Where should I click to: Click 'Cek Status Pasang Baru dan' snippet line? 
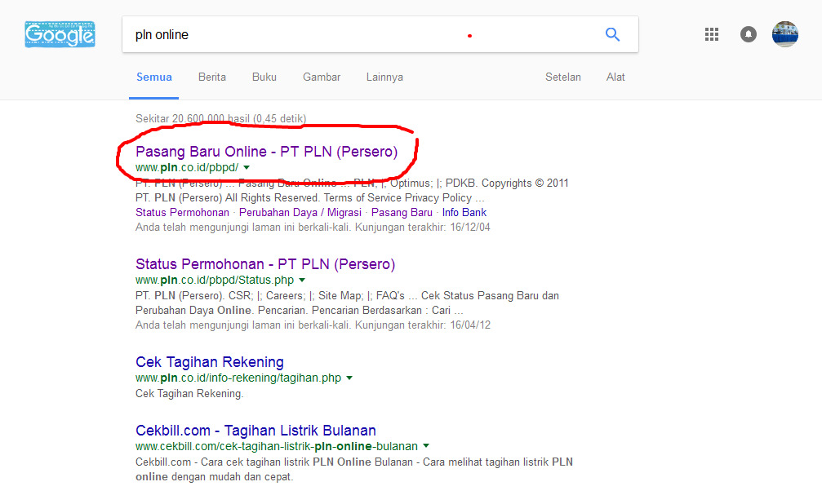tap(490, 295)
